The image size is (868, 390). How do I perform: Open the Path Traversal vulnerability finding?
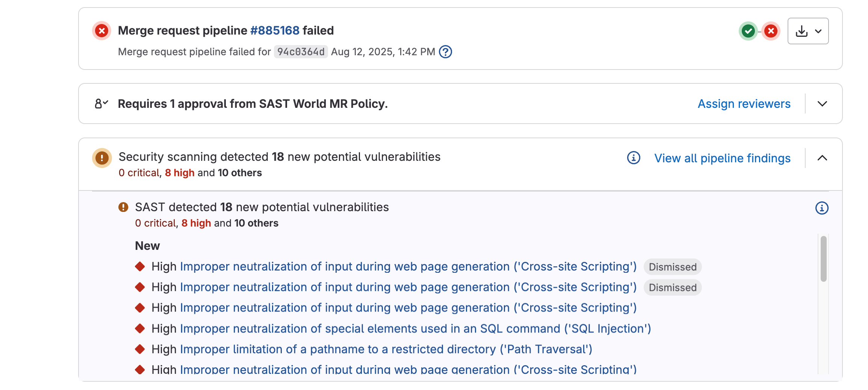(386, 349)
